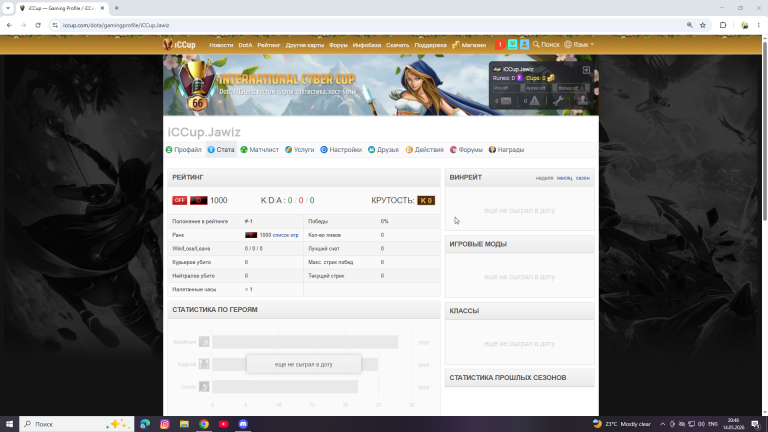This screenshot has height=432, width=768.
Task: Open Instagram from the Windows taskbar
Action: click(165, 424)
